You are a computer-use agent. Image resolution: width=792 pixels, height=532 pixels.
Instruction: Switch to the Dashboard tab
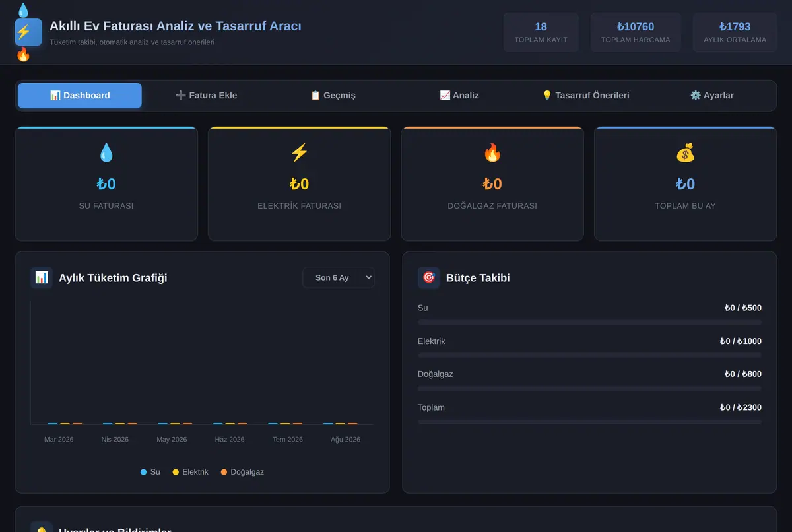80,95
